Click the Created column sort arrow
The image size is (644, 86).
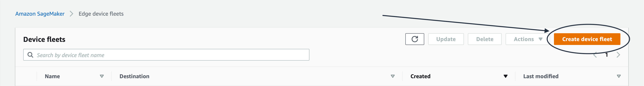pos(505,76)
